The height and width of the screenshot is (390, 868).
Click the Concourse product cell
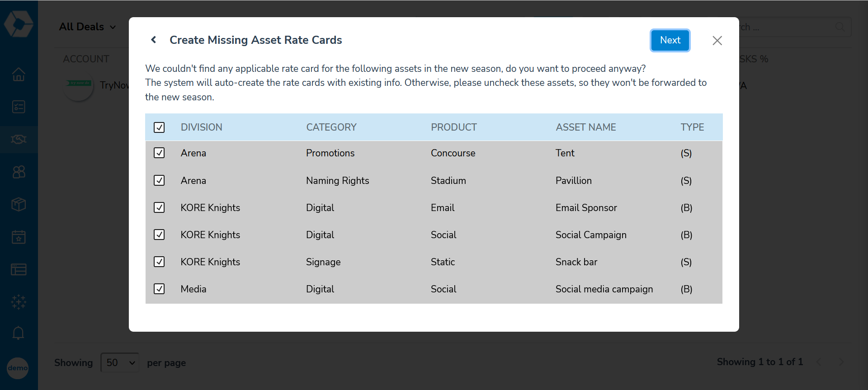point(453,153)
